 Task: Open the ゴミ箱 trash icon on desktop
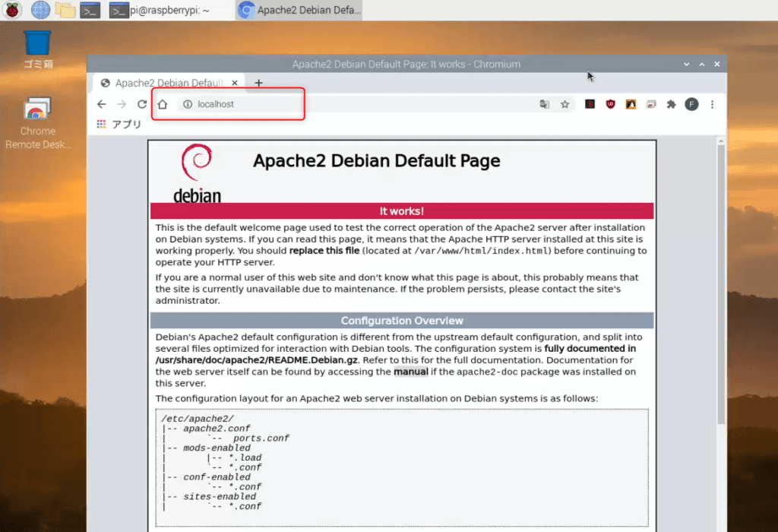pos(38,49)
